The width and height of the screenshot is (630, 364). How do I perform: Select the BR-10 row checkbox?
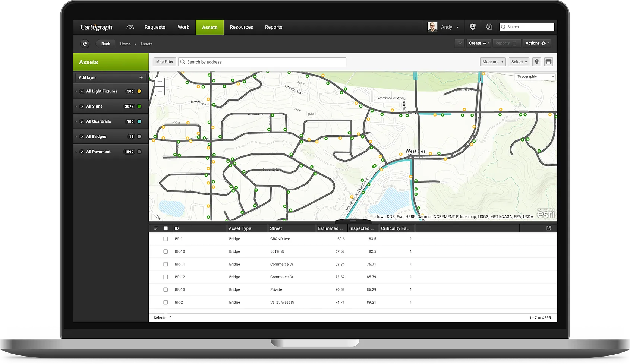[166, 251]
